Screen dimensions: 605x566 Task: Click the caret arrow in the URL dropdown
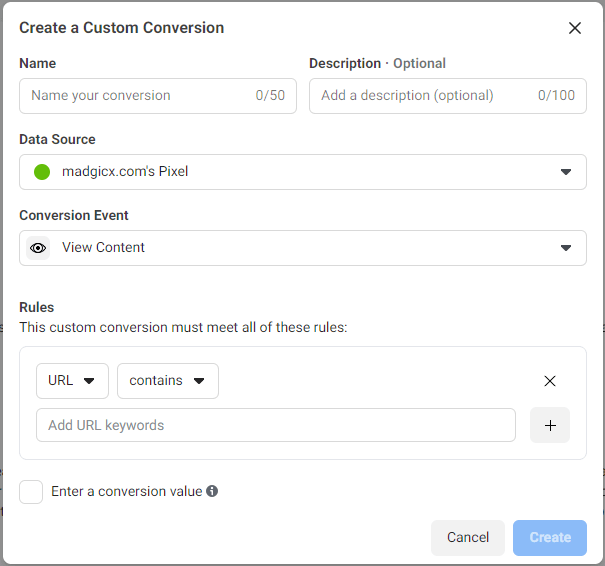pos(90,381)
